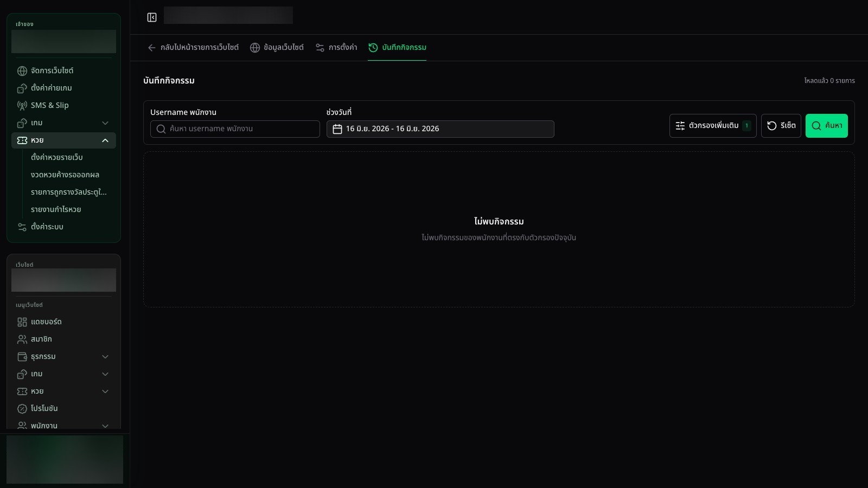Click the green ค้นหา search button
The image size is (868, 488).
coord(826,126)
